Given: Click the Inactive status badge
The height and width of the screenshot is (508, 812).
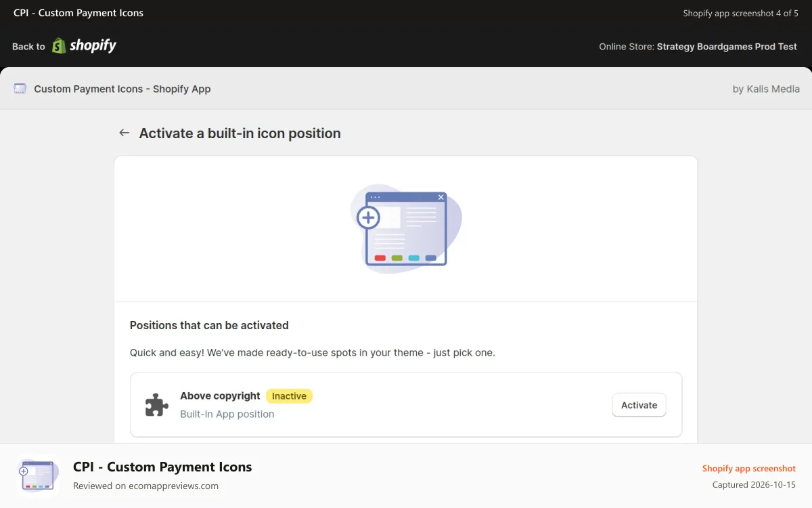Looking at the screenshot, I should pos(289,396).
